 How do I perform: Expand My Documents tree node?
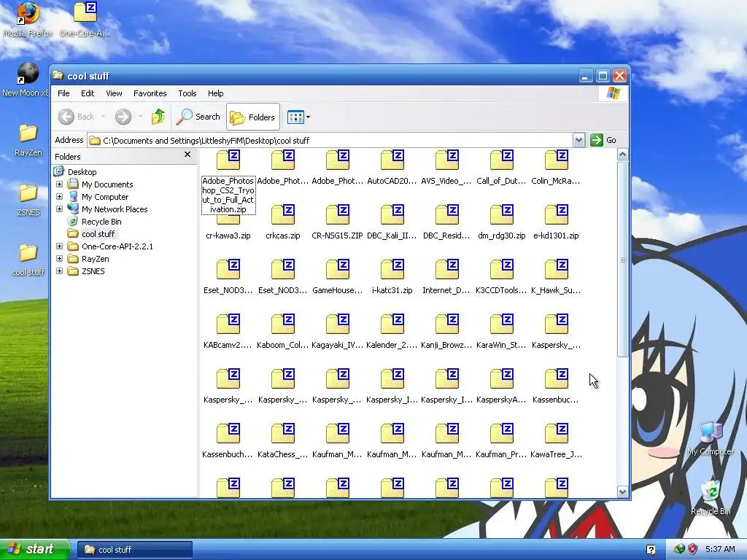coord(60,184)
